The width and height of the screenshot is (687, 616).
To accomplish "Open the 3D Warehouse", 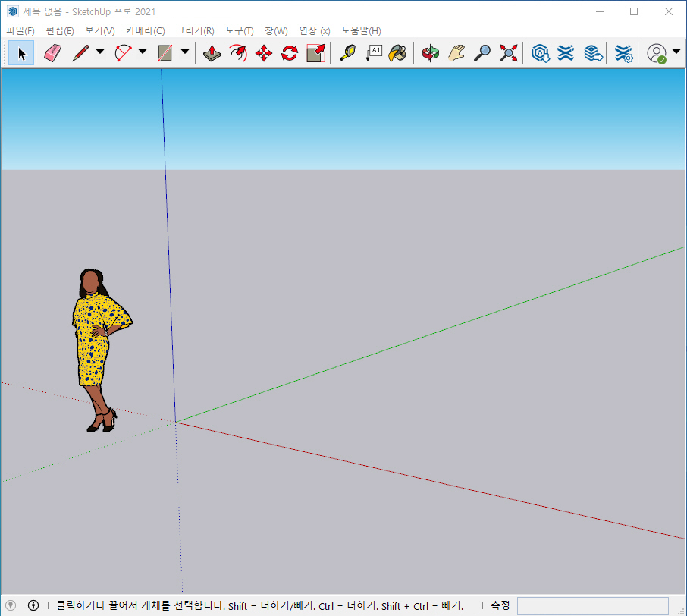I will [540, 53].
